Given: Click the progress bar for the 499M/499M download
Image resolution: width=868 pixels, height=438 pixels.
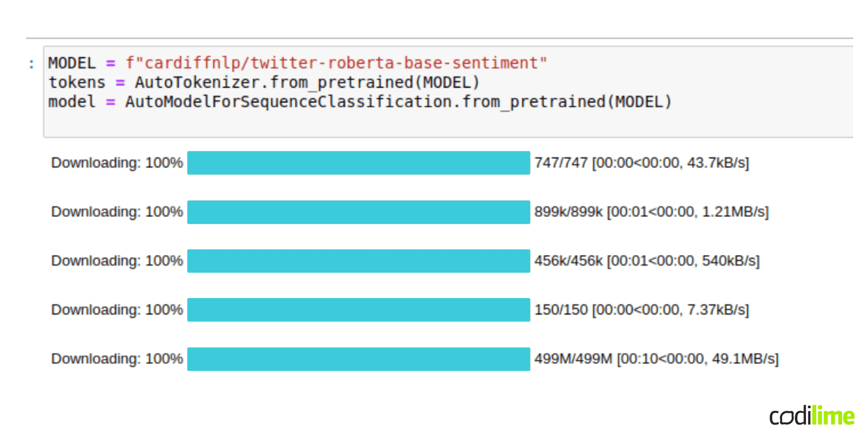Looking at the screenshot, I should tap(359, 359).
